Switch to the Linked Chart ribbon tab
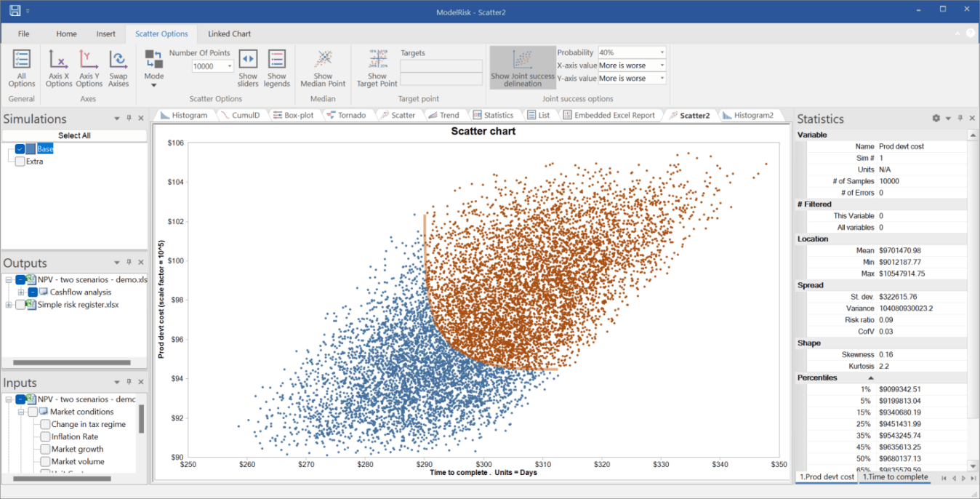This screenshot has height=499, width=980. [x=229, y=33]
